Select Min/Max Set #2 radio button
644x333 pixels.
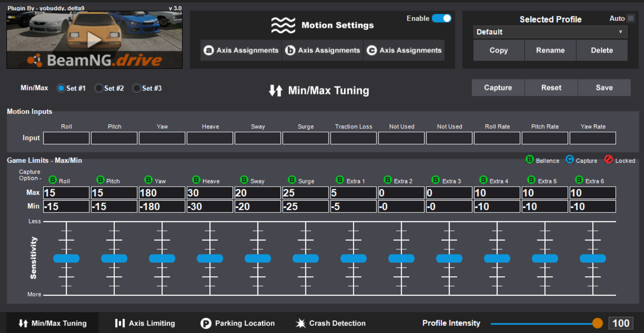tap(99, 88)
